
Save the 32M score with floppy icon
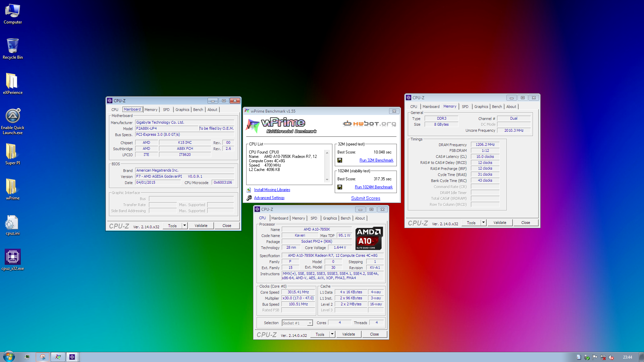pos(340,160)
